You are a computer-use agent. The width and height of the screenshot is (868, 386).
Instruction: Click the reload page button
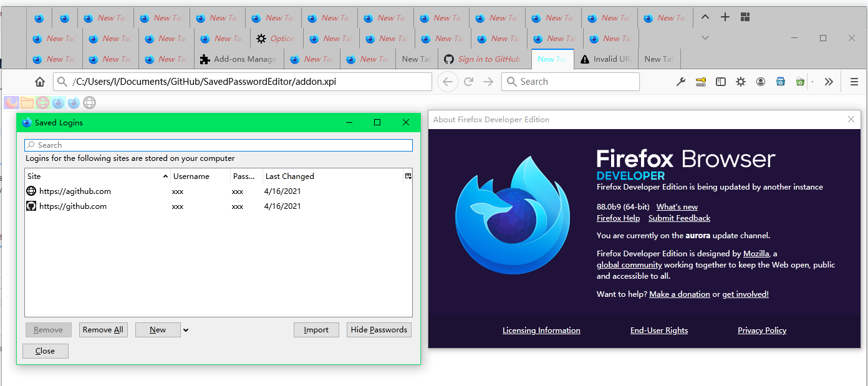coord(468,82)
